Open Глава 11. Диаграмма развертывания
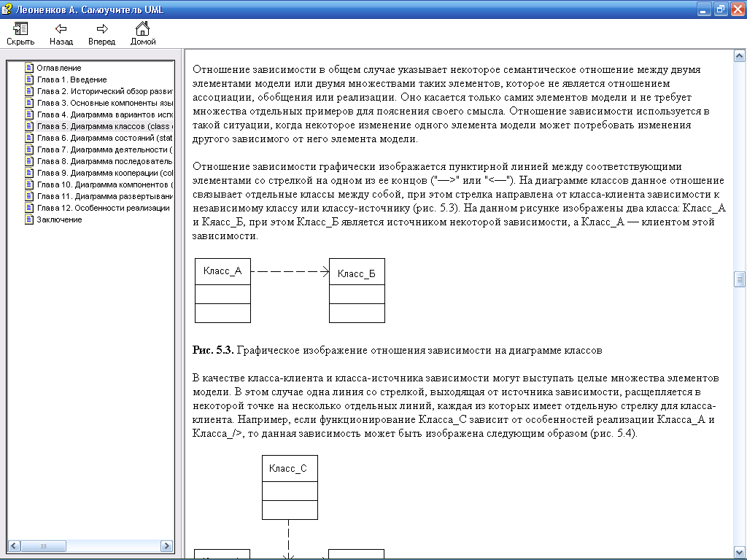 click(105, 196)
